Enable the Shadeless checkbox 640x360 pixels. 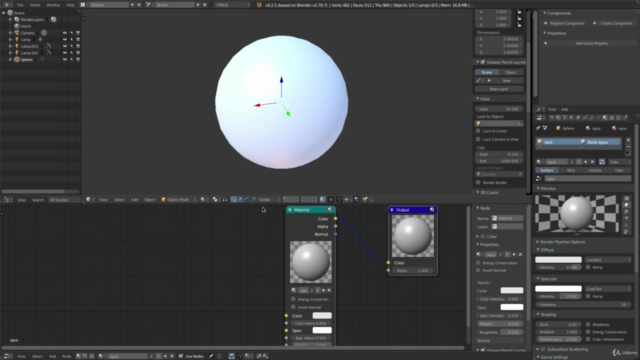tap(588, 324)
